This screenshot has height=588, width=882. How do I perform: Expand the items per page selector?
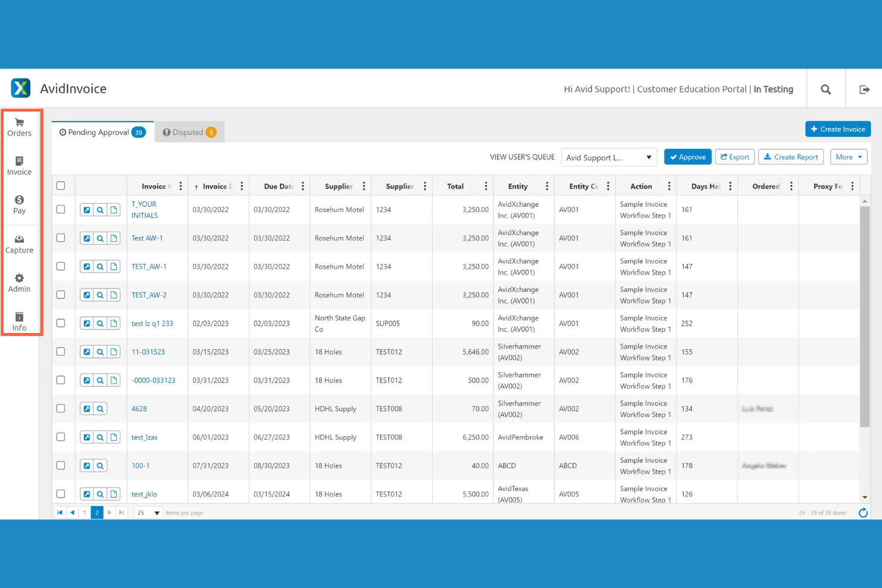pos(148,512)
